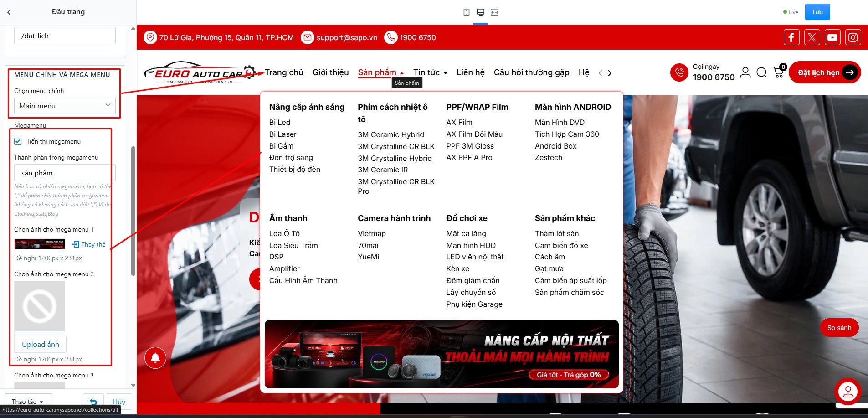
Task: Open the Thảm lót sàn link
Action: [557, 233]
